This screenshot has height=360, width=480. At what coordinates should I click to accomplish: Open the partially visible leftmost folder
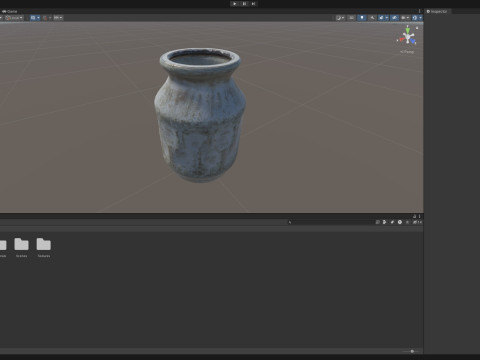click(x=3, y=248)
